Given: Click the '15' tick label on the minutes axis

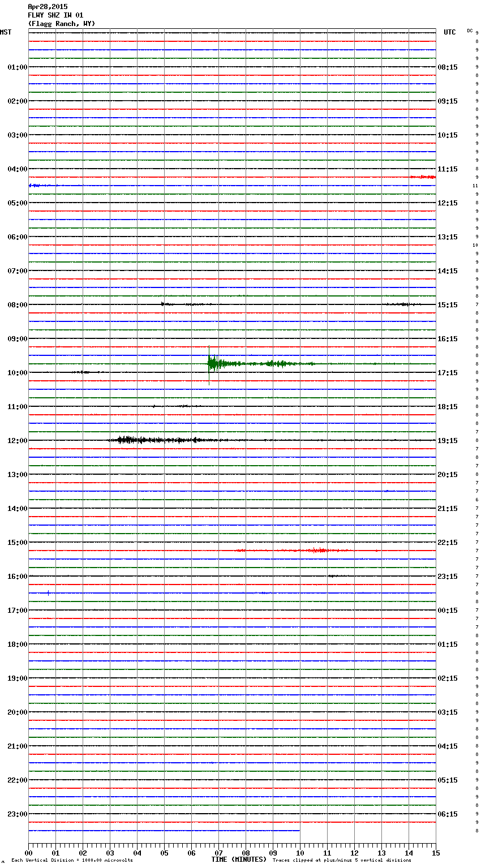Looking at the screenshot, I should click(x=436, y=853).
